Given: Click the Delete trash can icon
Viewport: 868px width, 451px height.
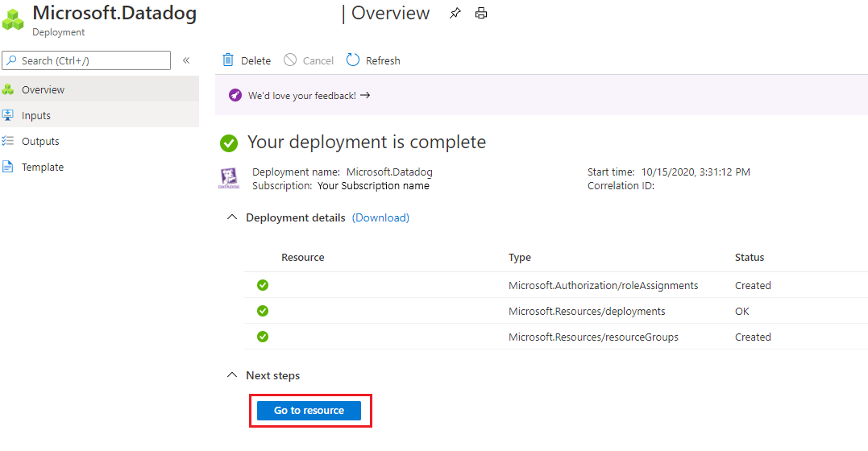Looking at the screenshot, I should pyautogui.click(x=228, y=60).
